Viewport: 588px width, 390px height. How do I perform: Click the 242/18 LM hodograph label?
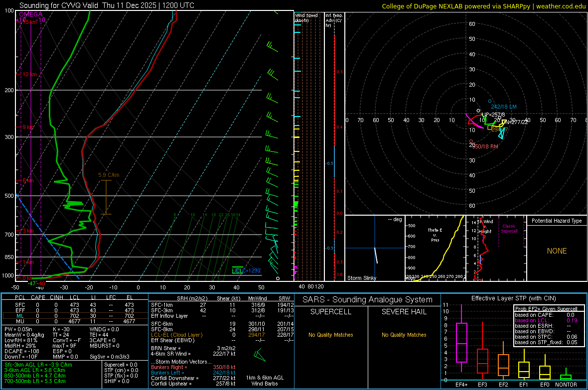coord(504,107)
